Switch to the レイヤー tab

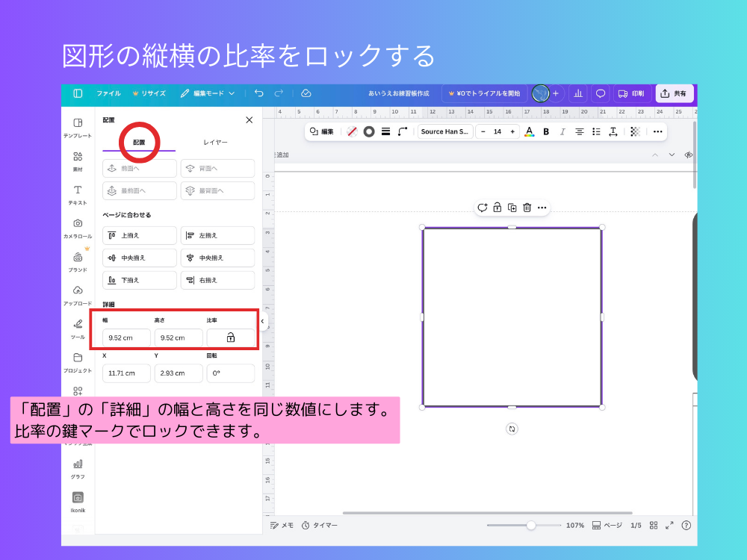(x=217, y=142)
